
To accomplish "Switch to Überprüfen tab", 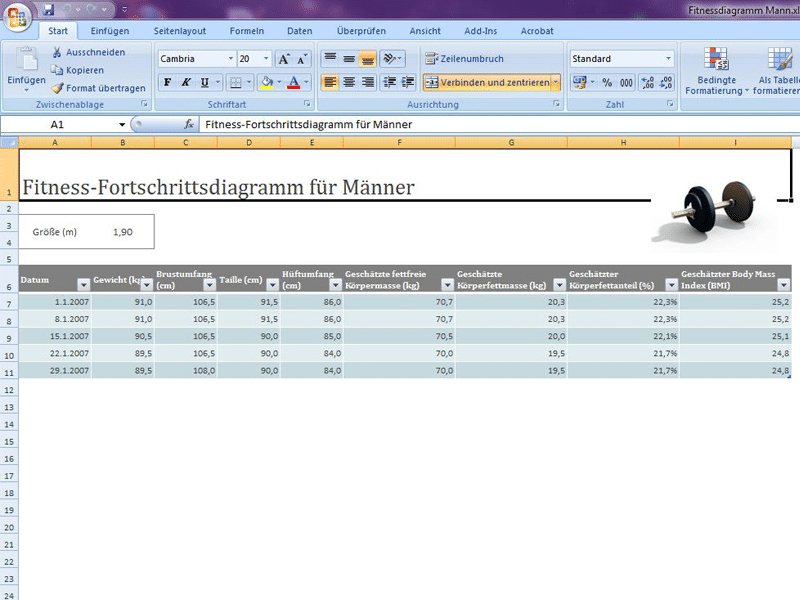I will 361,31.
